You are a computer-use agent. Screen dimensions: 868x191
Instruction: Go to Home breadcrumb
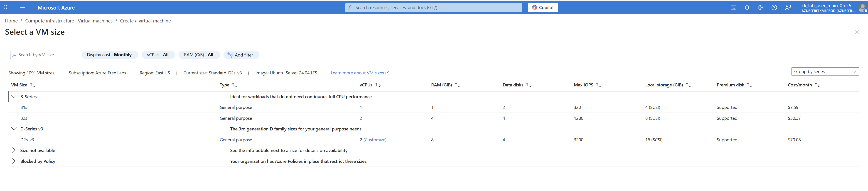(x=11, y=21)
